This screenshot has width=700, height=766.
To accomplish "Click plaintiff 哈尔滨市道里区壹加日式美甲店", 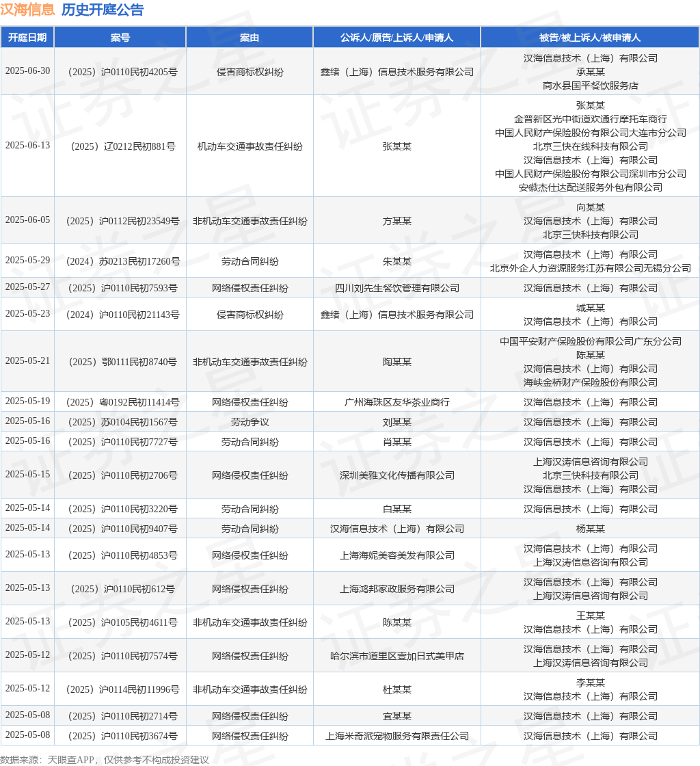I will click(397, 656).
